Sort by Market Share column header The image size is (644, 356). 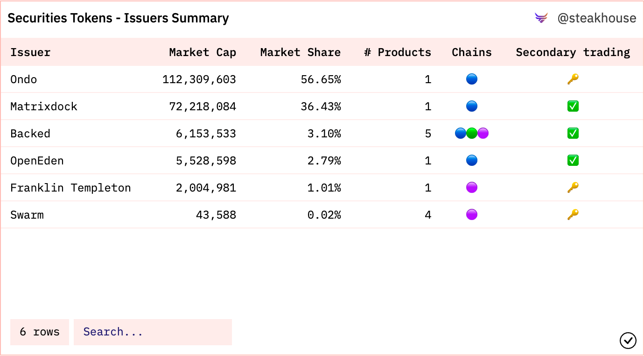(301, 52)
